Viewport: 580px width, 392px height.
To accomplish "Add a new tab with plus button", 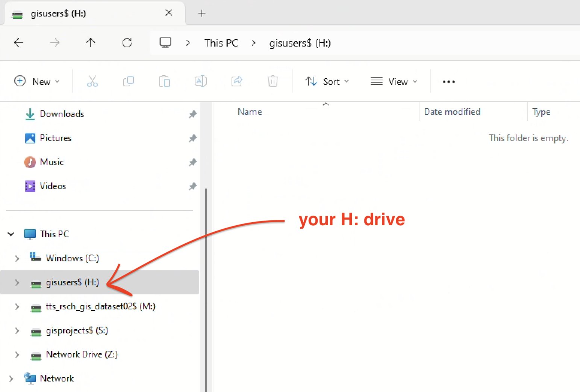I will pyautogui.click(x=202, y=14).
